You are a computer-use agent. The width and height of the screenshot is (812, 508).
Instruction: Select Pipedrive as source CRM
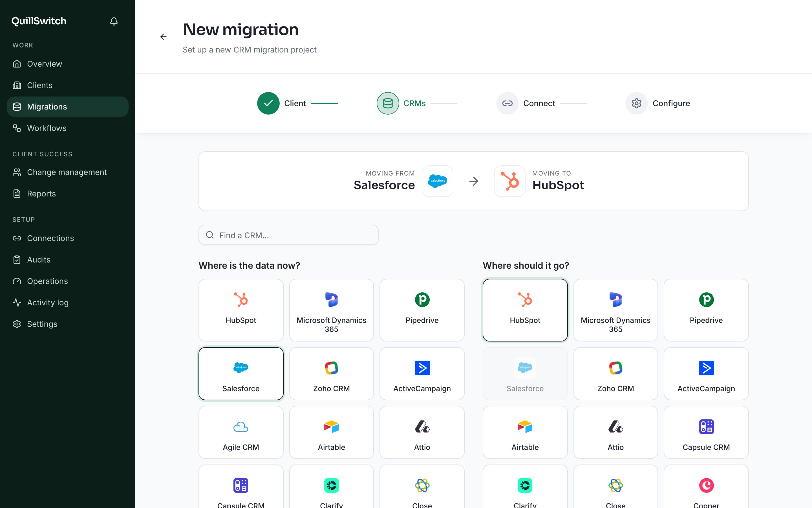click(x=422, y=310)
